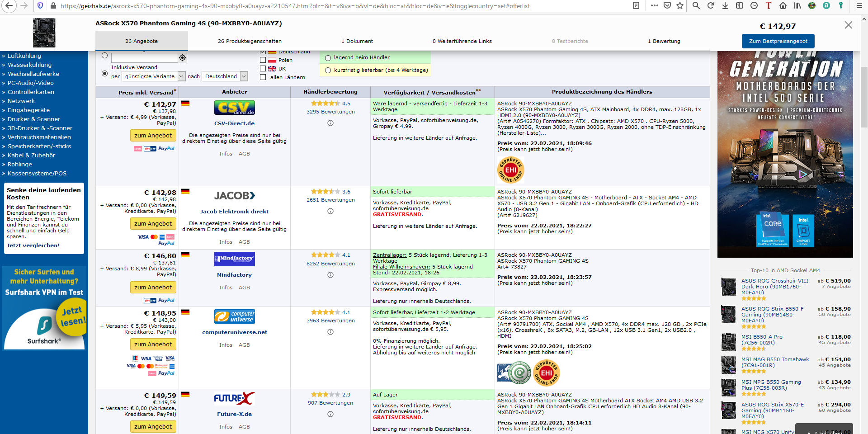The height and width of the screenshot is (434, 868).
Task: Click 'zum Angebot' for CSV-Direct.de
Action: [x=153, y=136]
